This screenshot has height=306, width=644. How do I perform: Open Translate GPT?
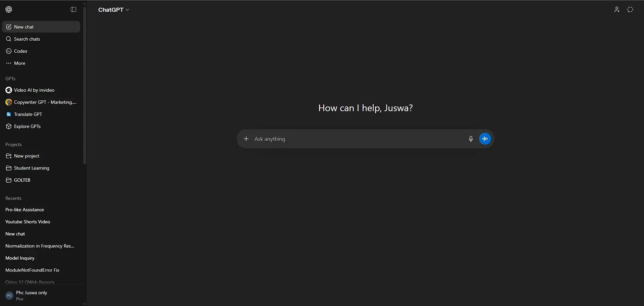pyautogui.click(x=41, y=114)
